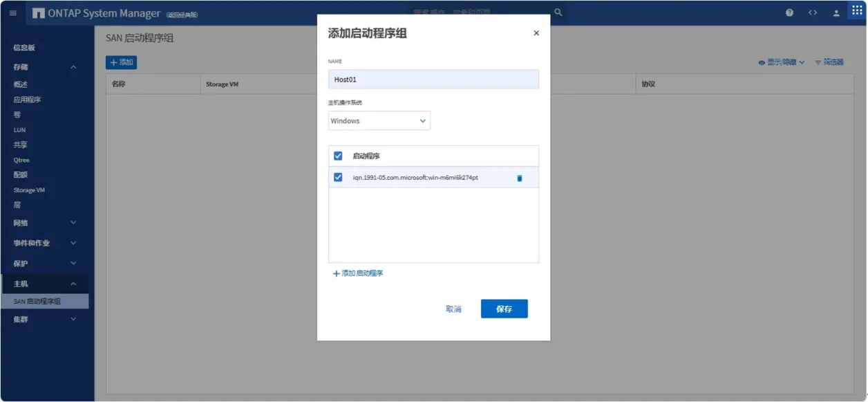Open the help question mark icon
This screenshot has height=402, width=868.
point(790,13)
